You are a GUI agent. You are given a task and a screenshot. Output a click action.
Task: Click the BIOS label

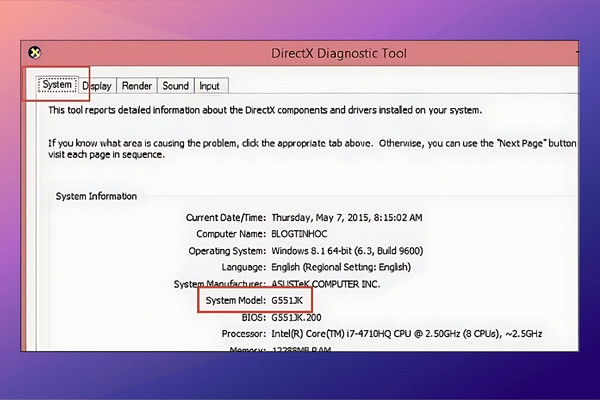point(254,317)
